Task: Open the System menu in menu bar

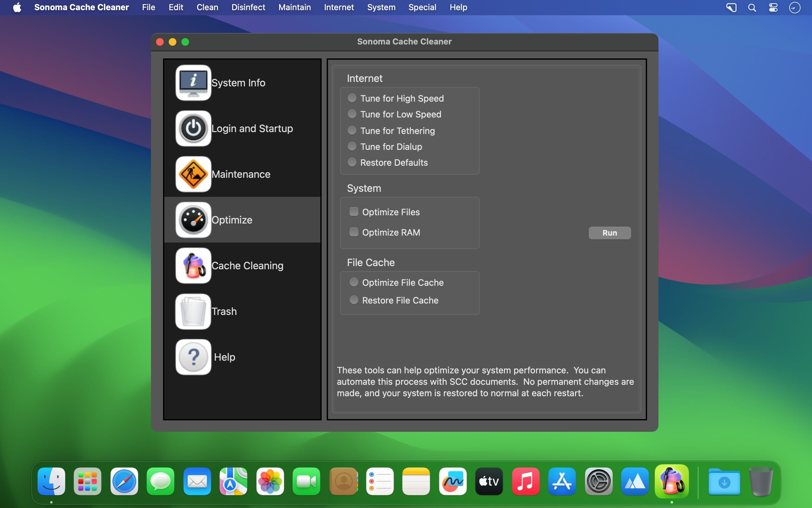Action: pyautogui.click(x=381, y=7)
